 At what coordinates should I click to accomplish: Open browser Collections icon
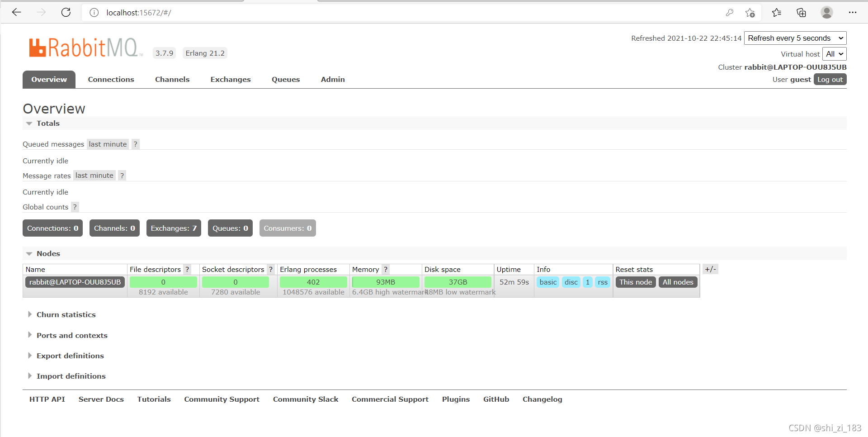[x=801, y=13]
